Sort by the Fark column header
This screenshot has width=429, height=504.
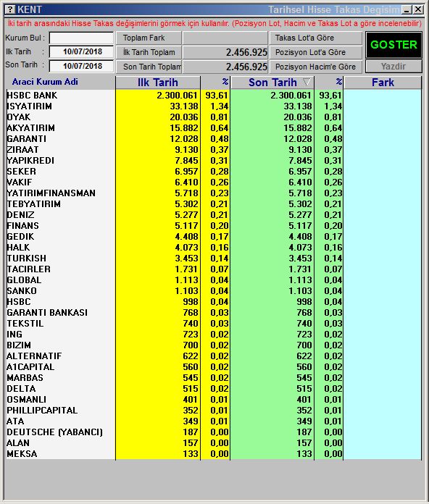pyautogui.click(x=383, y=83)
